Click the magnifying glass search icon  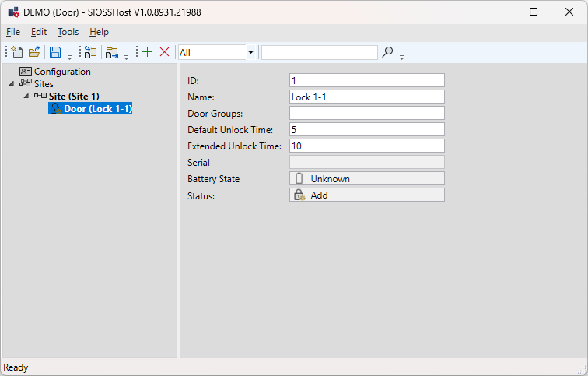pyautogui.click(x=387, y=52)
